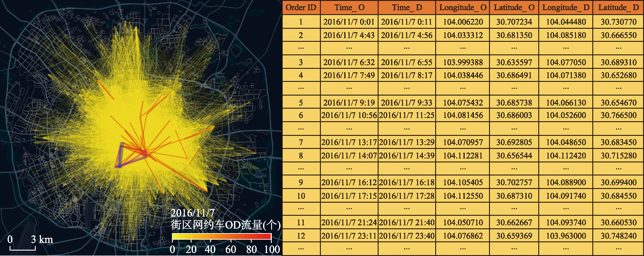Click destination longitude 104.044480
The height and width of the screenshot is (256, 644).
click(566, 22)
